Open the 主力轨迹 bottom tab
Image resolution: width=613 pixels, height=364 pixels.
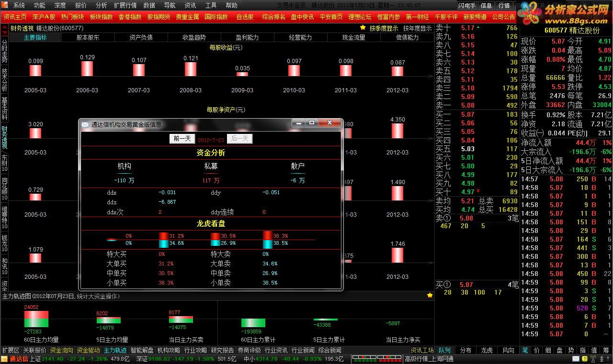coord(115,350)
